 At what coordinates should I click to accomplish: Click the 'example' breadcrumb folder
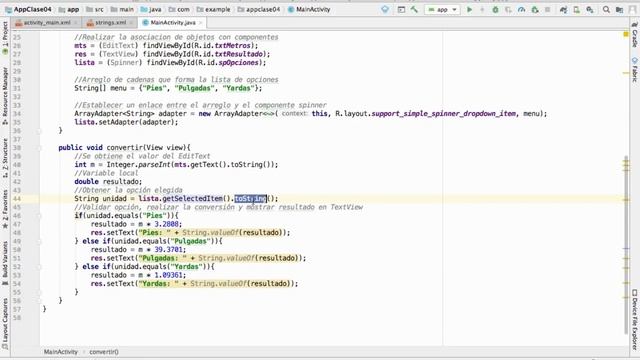[213, 9]
